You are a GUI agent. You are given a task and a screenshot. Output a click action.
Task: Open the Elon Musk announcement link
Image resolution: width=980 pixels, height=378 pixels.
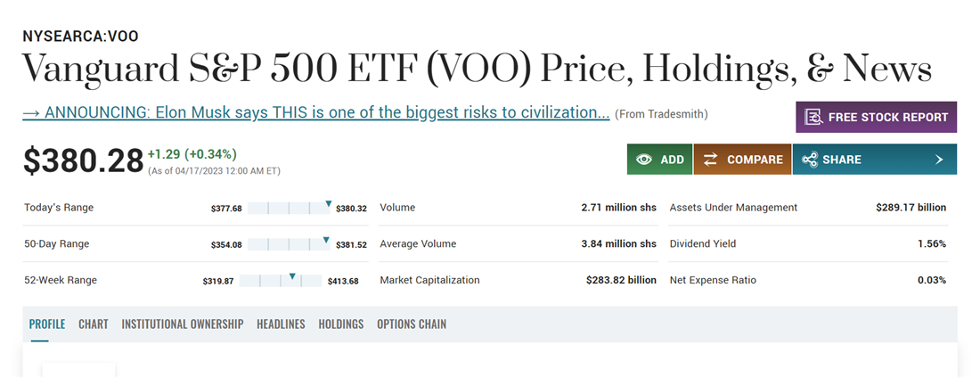click(x=316, y=113)
